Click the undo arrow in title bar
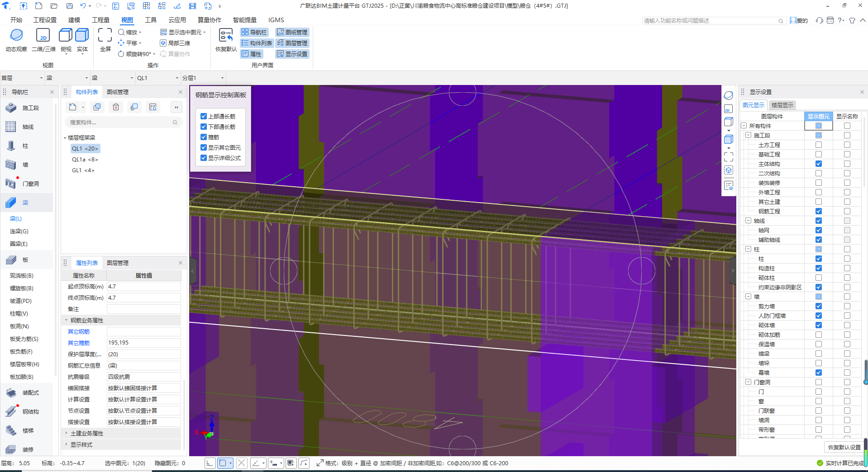 tap(83, 6)
